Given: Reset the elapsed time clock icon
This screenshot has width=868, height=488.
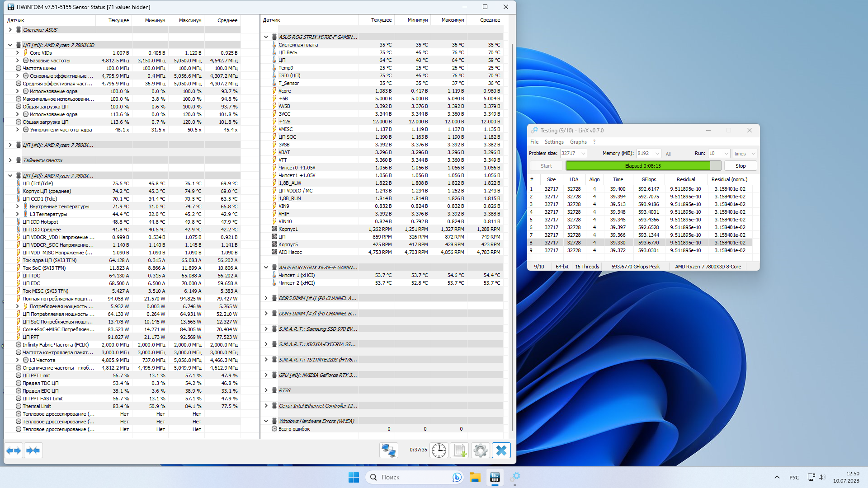Looking at the screenshot, I should pos(439,450).
